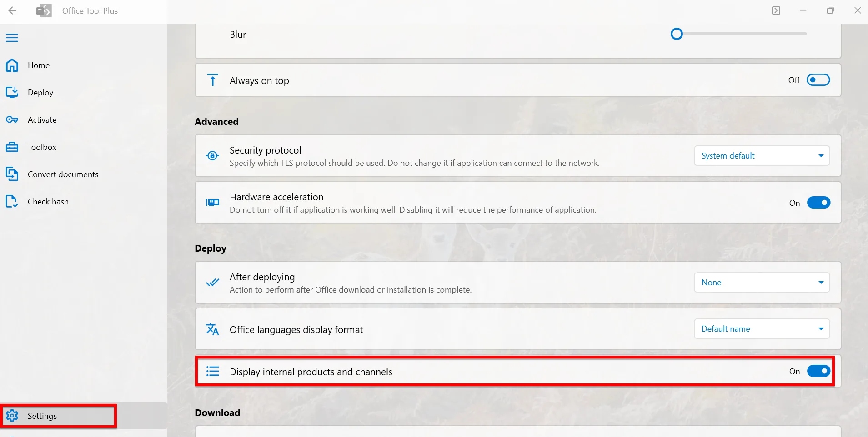Open the After deploying None dropdown
The height and width of the screenshot is (437, 868).
762,283
